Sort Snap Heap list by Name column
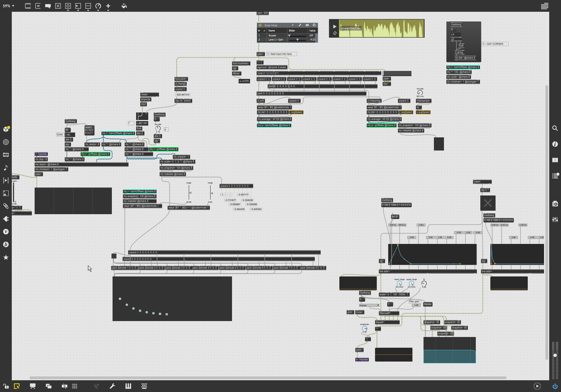The image size is (561, 392). click(x=277, y=30)
